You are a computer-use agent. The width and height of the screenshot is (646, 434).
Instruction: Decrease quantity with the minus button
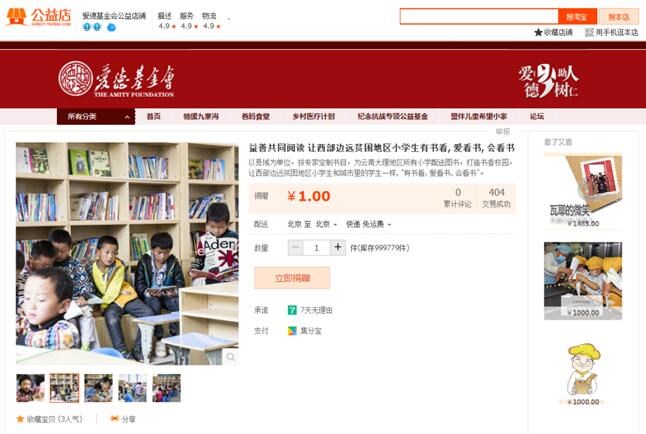(295, 248)
